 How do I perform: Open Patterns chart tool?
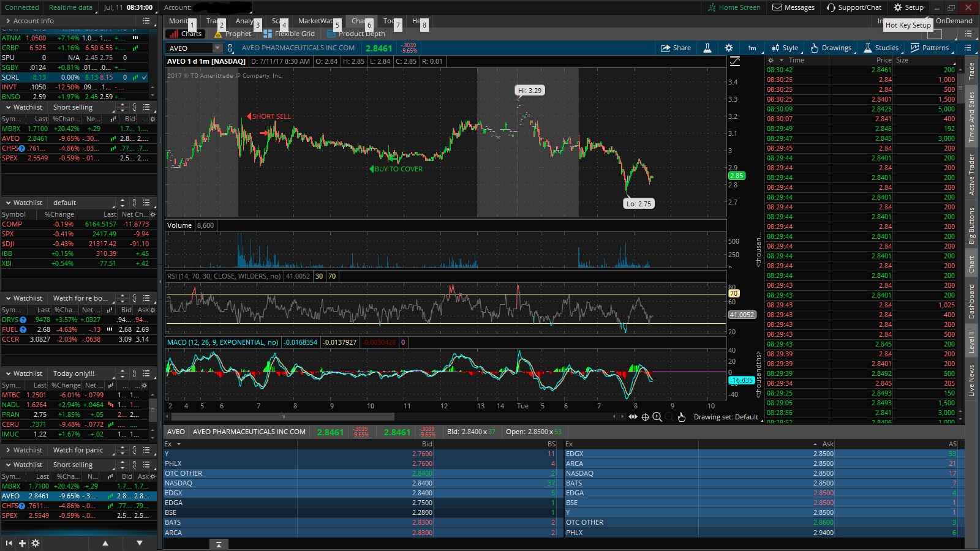[929, 48]
